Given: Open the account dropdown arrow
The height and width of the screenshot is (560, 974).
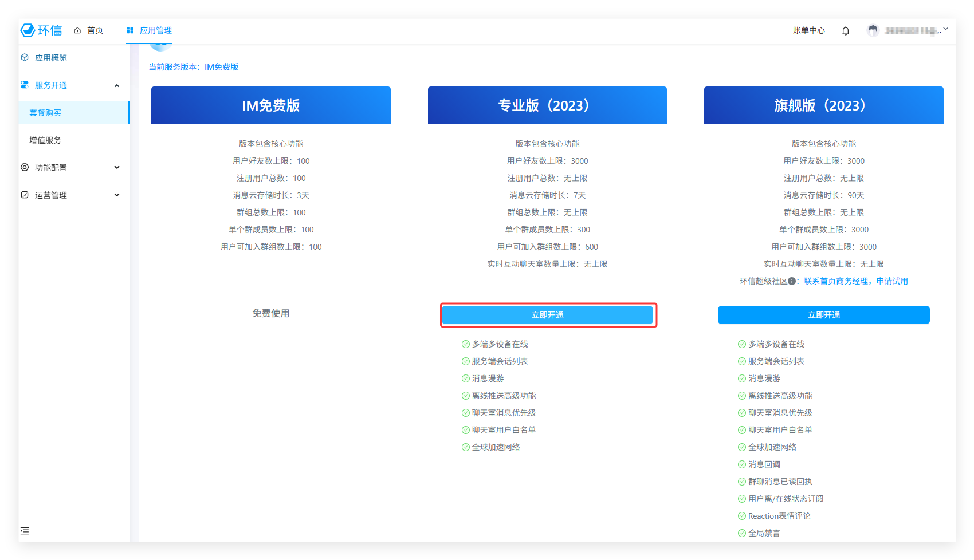Looking at the screenshot, I should [945, 29].
